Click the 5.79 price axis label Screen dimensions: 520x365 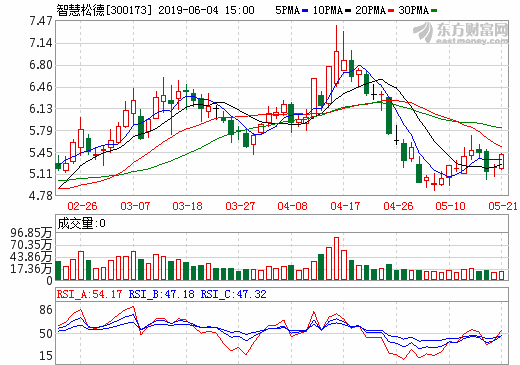[x=41, y=131]
